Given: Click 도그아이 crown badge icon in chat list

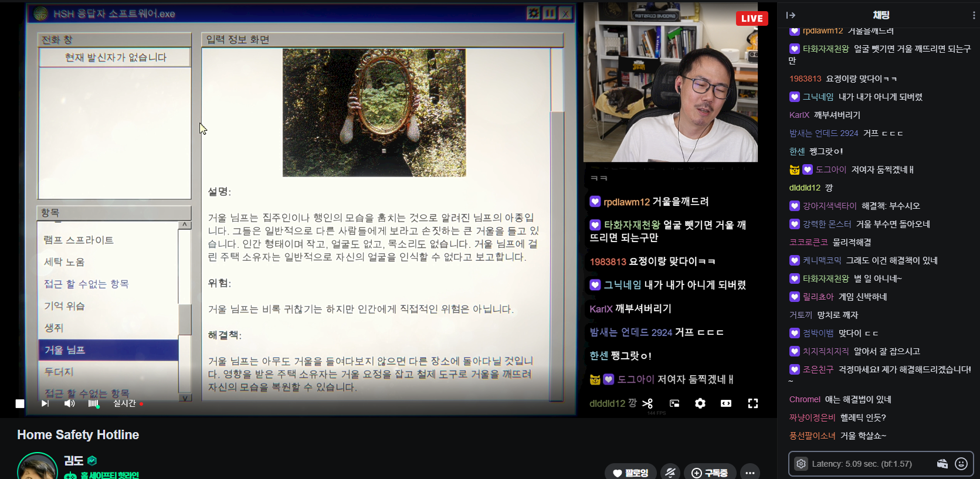Looking at the screenshot, I should pos(795,169).
